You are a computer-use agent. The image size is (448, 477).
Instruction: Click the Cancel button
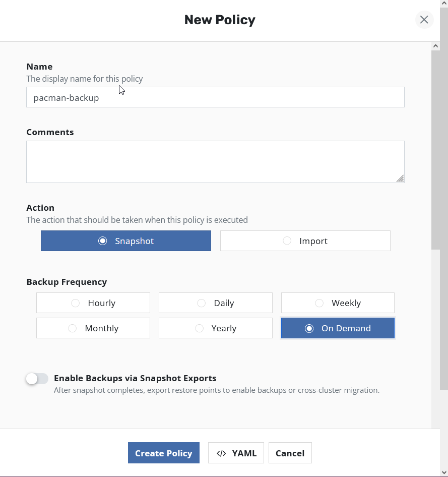pos(290,453)
